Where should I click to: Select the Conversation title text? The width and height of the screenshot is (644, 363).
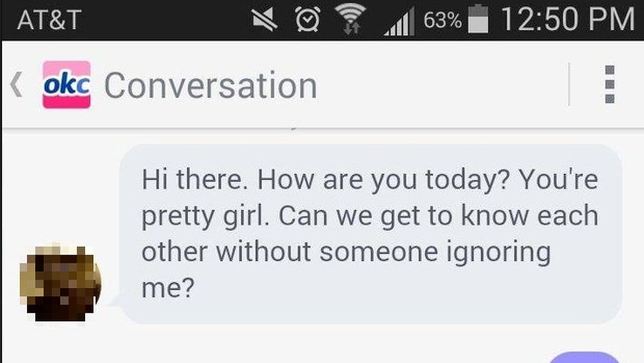pos(211,86)
